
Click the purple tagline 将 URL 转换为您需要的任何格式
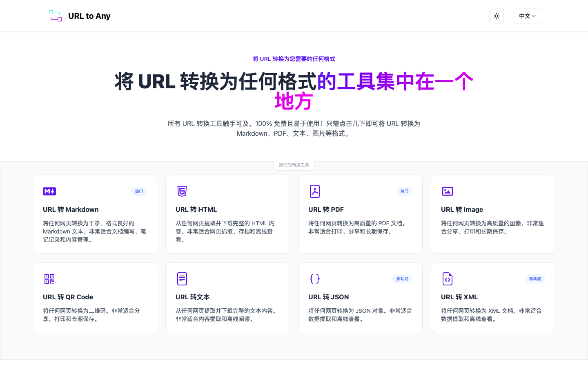coord(294,59)
